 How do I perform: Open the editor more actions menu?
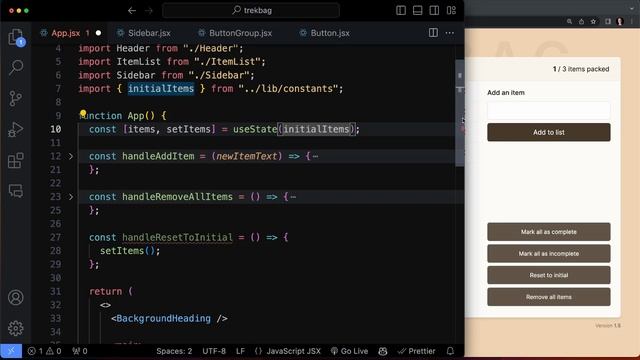tap(450, 33)
